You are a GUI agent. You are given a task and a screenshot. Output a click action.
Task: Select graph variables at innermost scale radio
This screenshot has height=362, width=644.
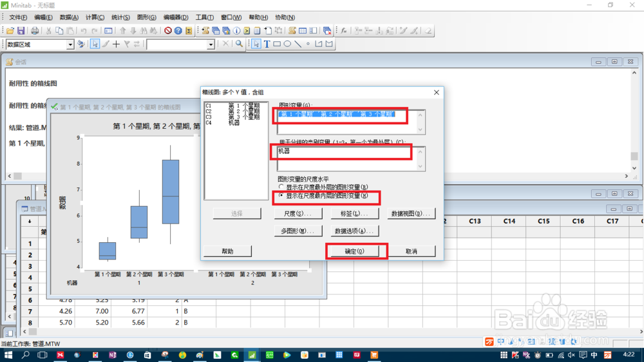281,196
